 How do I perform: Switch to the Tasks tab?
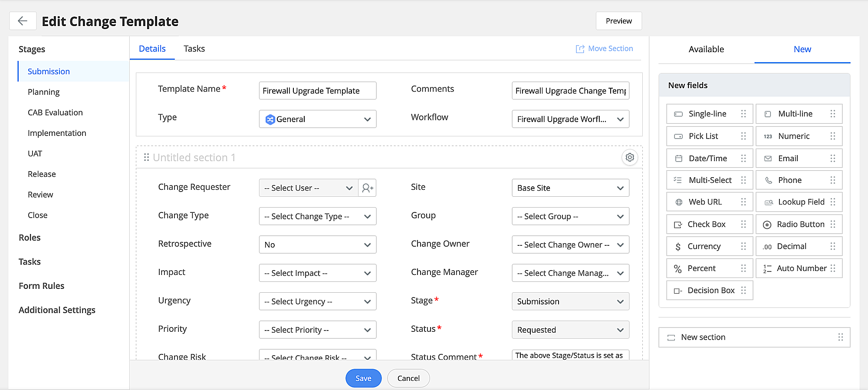[x=194, y=49]
